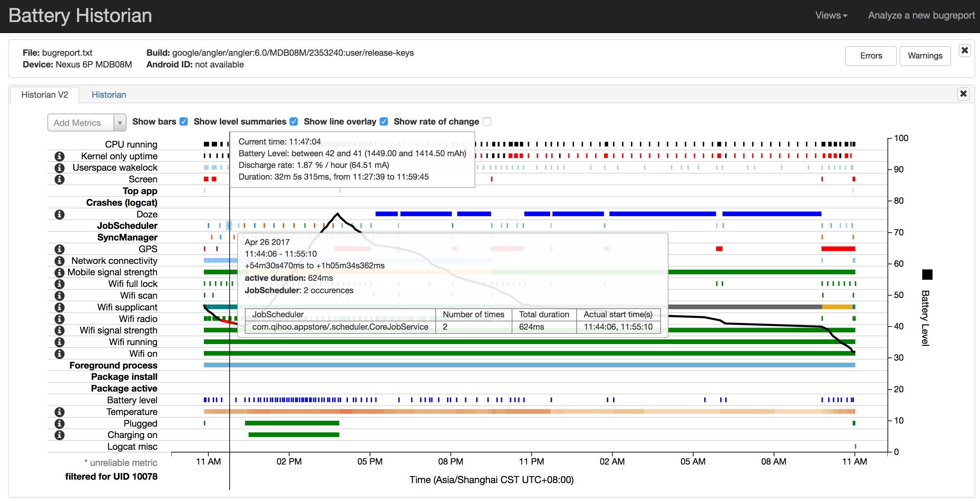The height and width of the screenshot is (501, 980).
Task: Expand the Views menu
Action: click(x=831, y=15)
